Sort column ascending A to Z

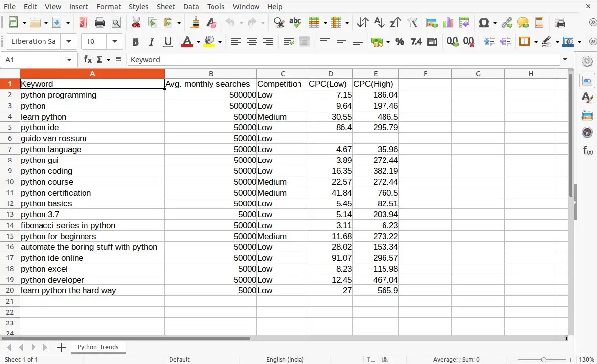coord(379,23)
